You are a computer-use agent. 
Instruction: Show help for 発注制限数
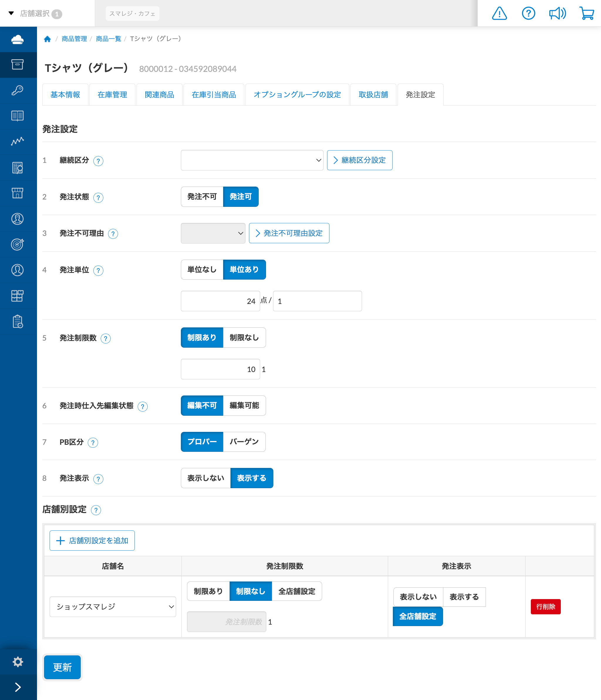[106, 339]
